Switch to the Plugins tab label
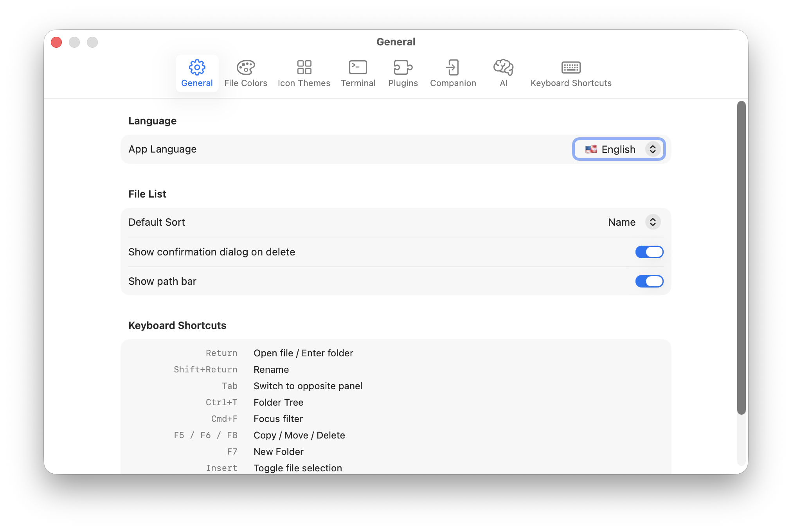 click(x=403, y=83)
